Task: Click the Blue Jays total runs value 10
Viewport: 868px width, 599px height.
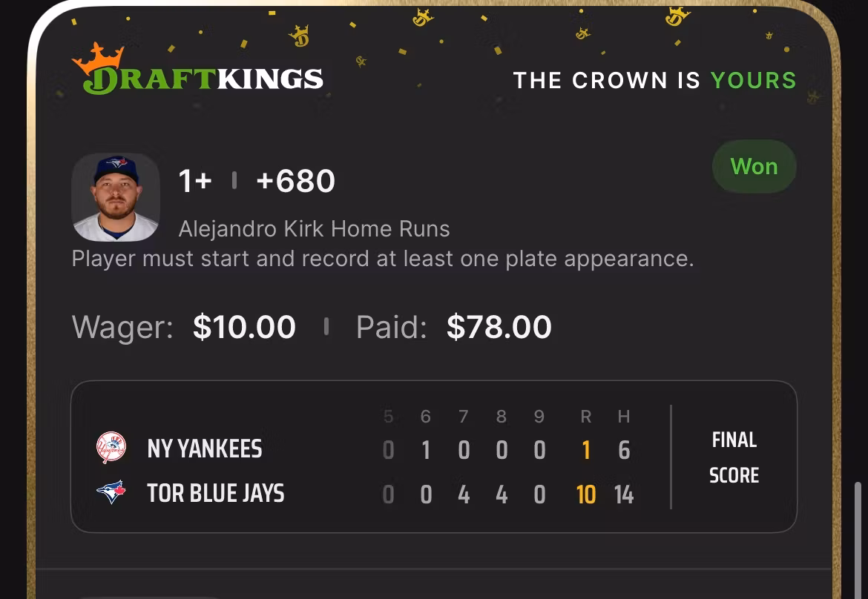Action: pyautogui.click(x=586, y=494)
